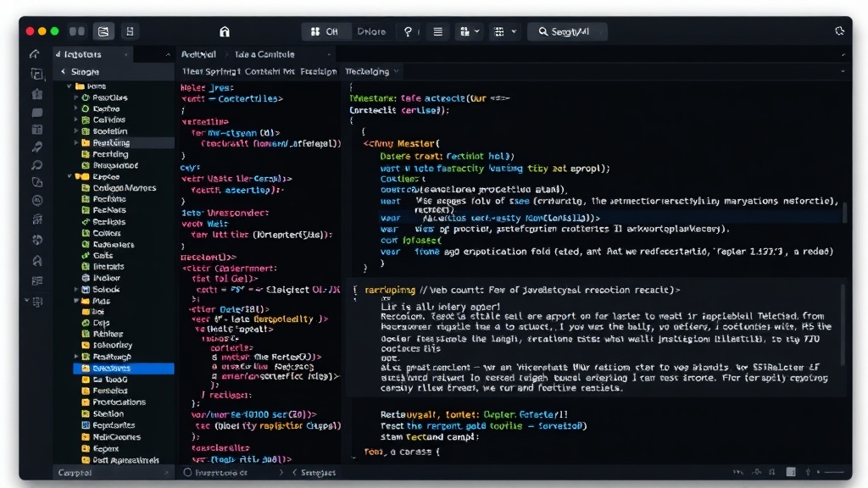Click the white square icon in the status bar
This screenshot has width=868, height=488.
point(791,472)
